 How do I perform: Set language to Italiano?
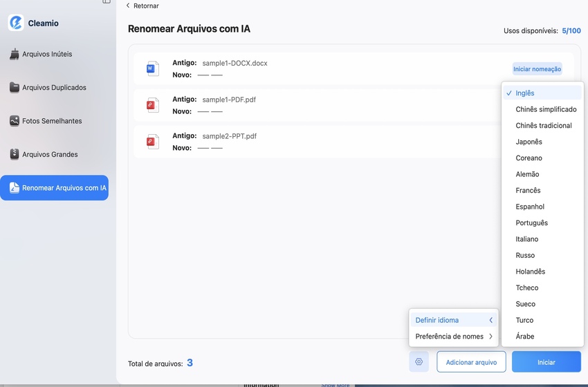[x=542, y=239]
